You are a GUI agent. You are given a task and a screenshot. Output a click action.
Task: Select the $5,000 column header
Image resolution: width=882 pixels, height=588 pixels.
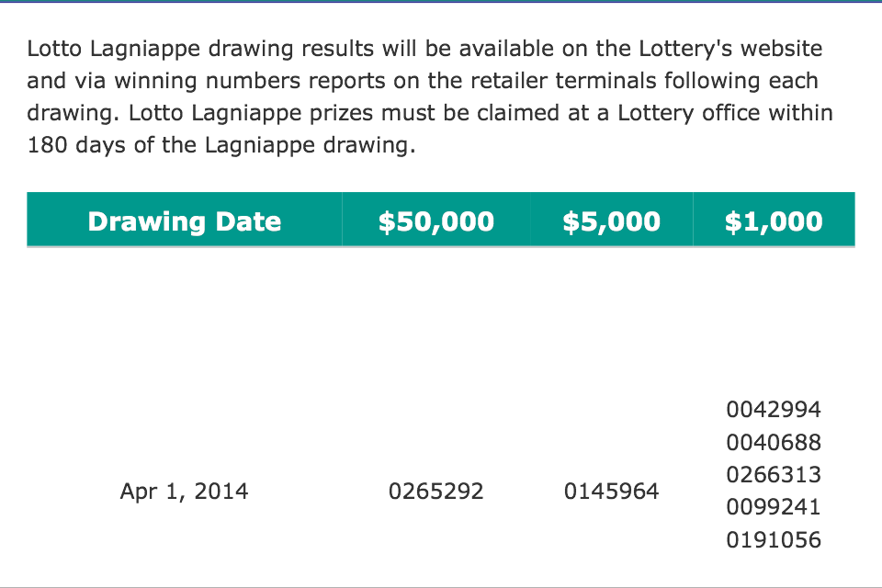(612, 221)
